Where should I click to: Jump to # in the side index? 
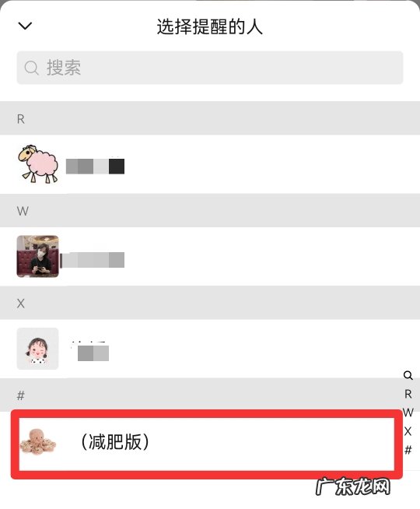[408, 450]
